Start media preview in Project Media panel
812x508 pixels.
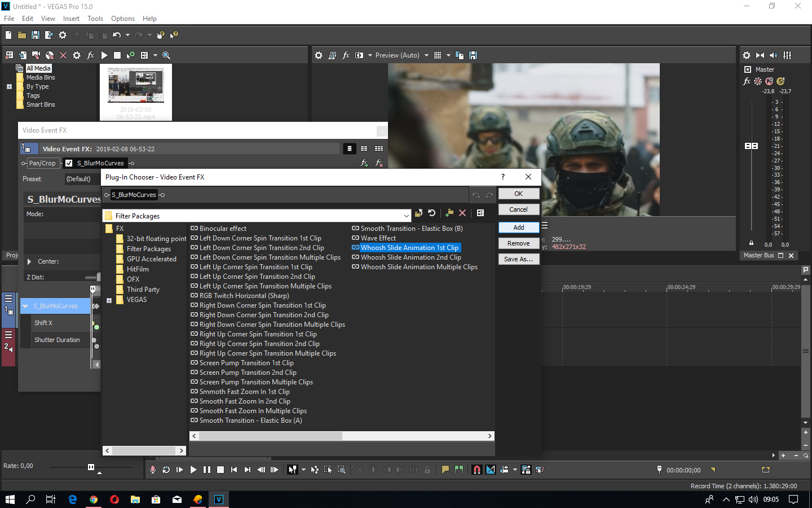pyautogui.click(x=104, y=55)
